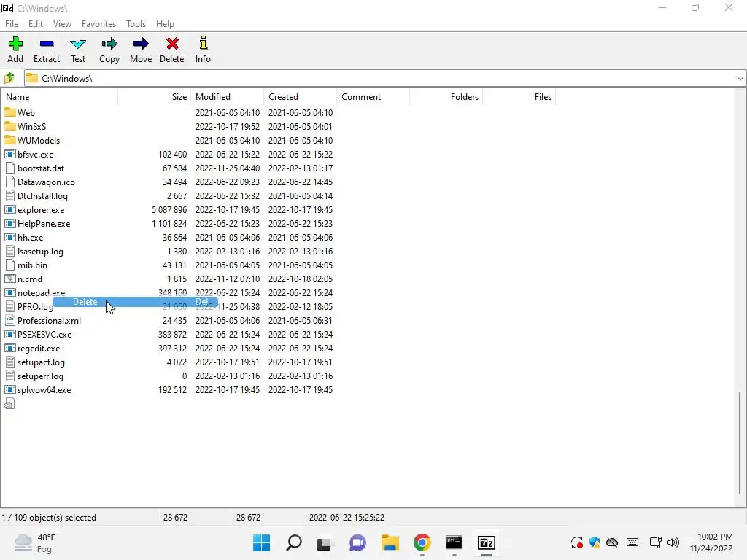
Task: Select the hh.exe file row
Action: [169, 237]
